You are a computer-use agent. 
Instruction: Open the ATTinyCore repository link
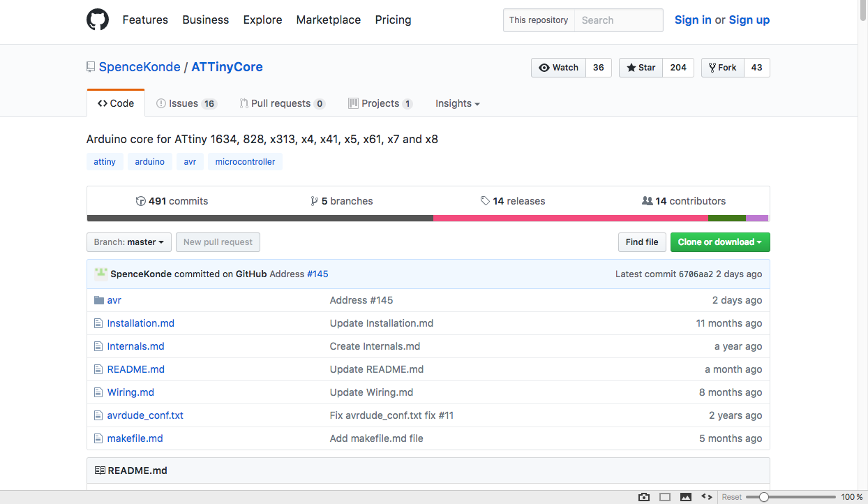[227, 67]
